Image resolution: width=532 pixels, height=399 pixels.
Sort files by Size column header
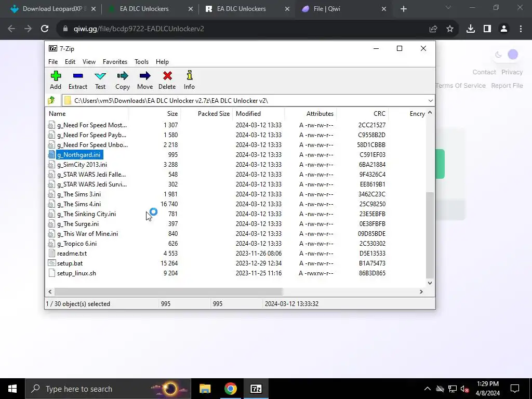[x=155, y=114]
